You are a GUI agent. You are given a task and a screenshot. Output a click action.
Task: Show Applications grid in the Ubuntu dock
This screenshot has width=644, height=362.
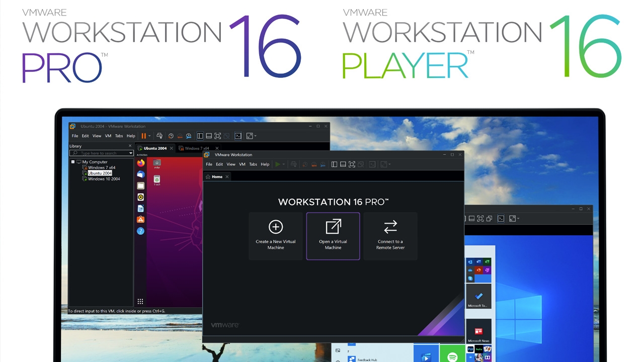[140, 301]
